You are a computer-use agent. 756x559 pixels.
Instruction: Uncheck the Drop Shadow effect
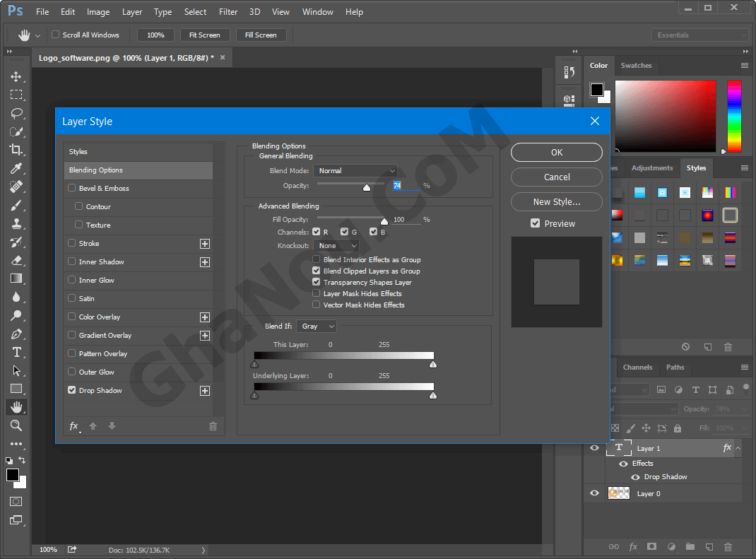tap(72, 390)
